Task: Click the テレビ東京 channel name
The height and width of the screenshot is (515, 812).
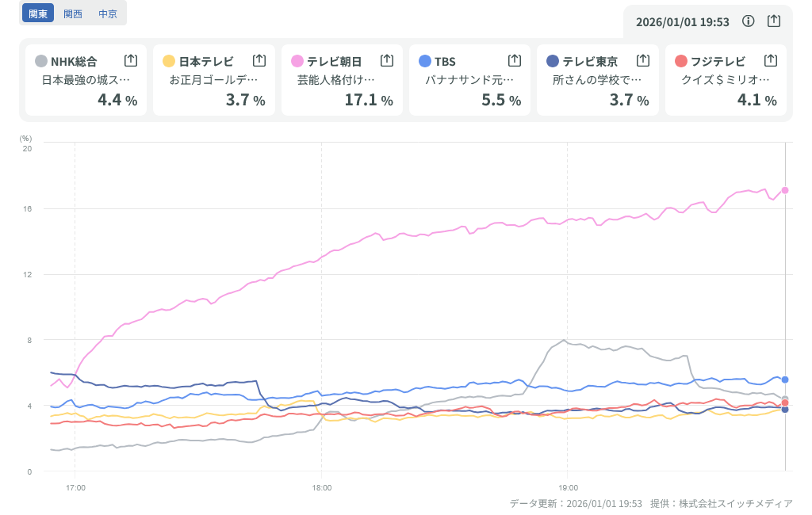Action: [590, 61]
